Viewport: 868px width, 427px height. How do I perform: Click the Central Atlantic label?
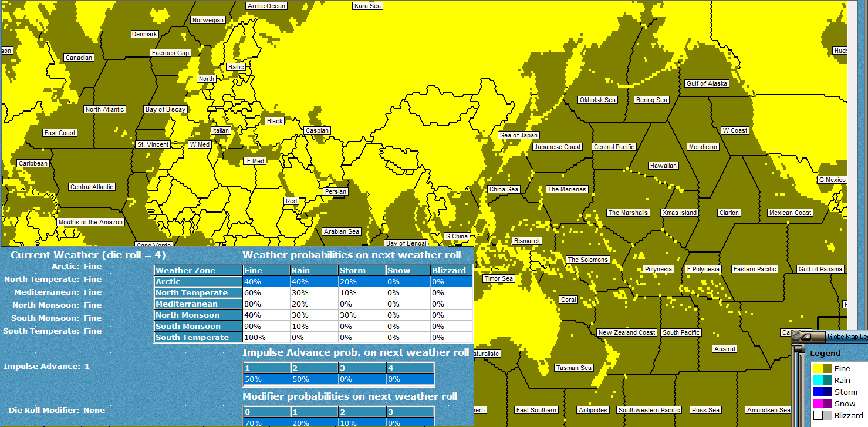point(92,187)
